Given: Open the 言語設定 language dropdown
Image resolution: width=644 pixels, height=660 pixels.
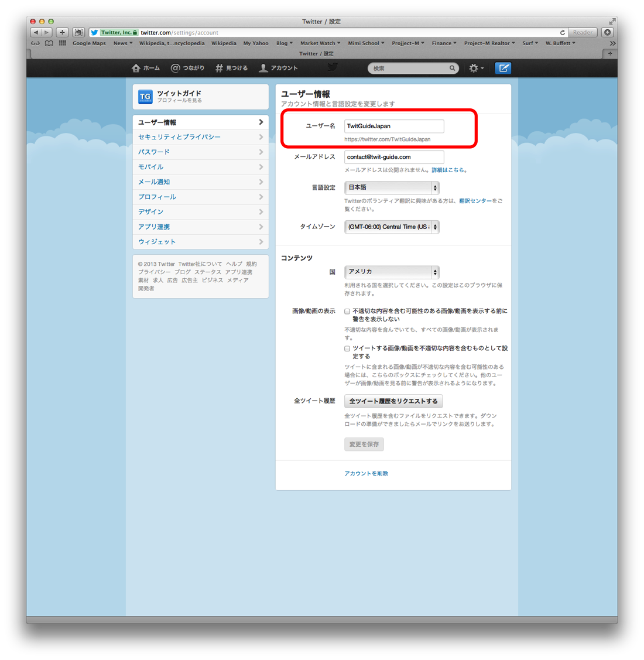Looking at the screenshot, I should click(392, 187).
